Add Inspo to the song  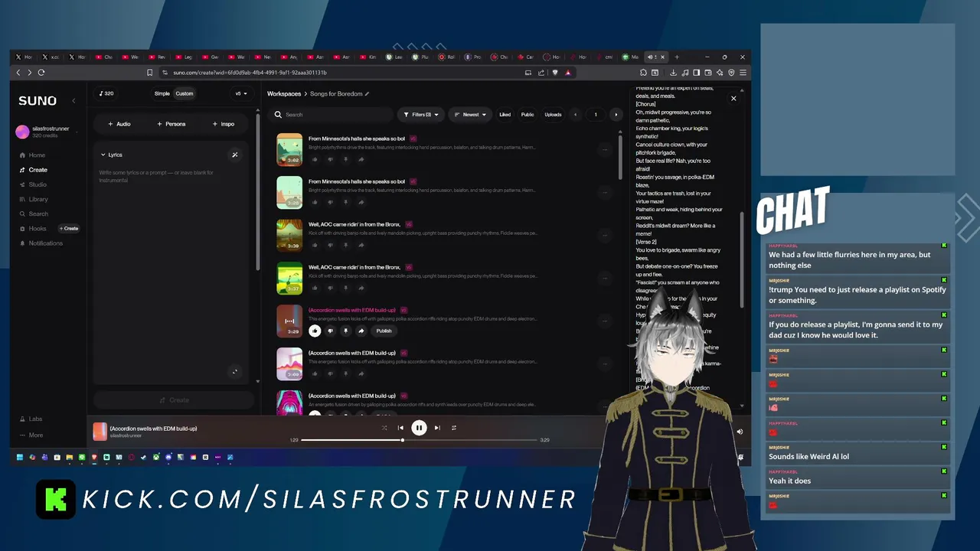tap(224, 124)
